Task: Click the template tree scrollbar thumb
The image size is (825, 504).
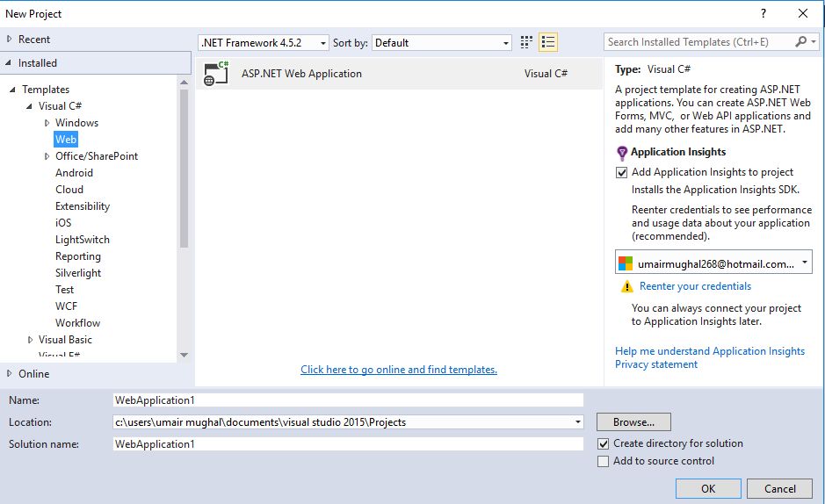Action: click(184, 169)
